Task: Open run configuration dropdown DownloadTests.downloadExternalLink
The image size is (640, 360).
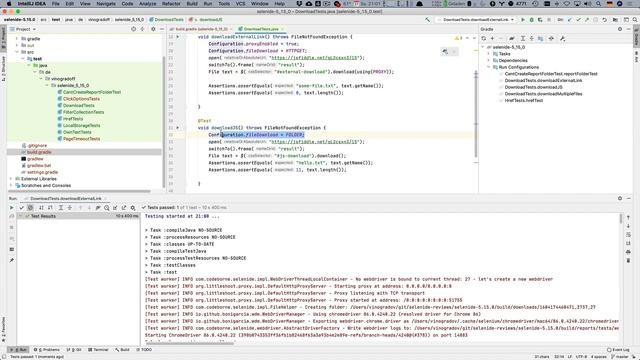Action: click(476, 20)
